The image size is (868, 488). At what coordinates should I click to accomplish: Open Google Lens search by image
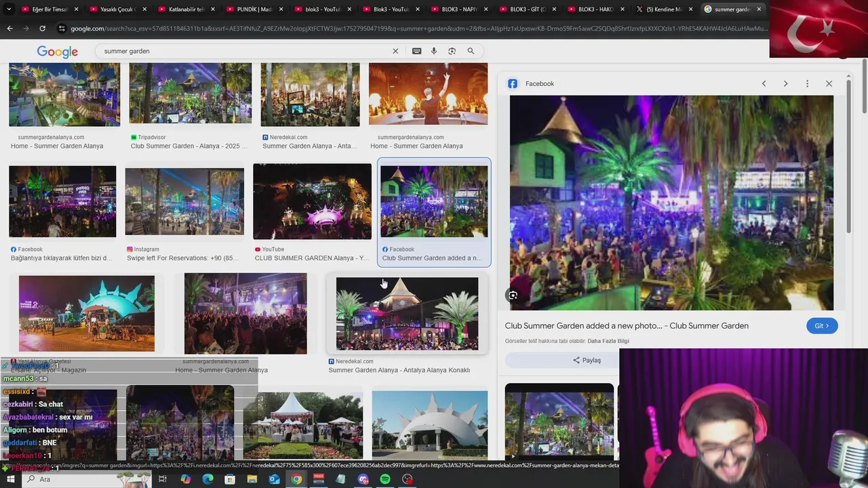tap(452, 51)
